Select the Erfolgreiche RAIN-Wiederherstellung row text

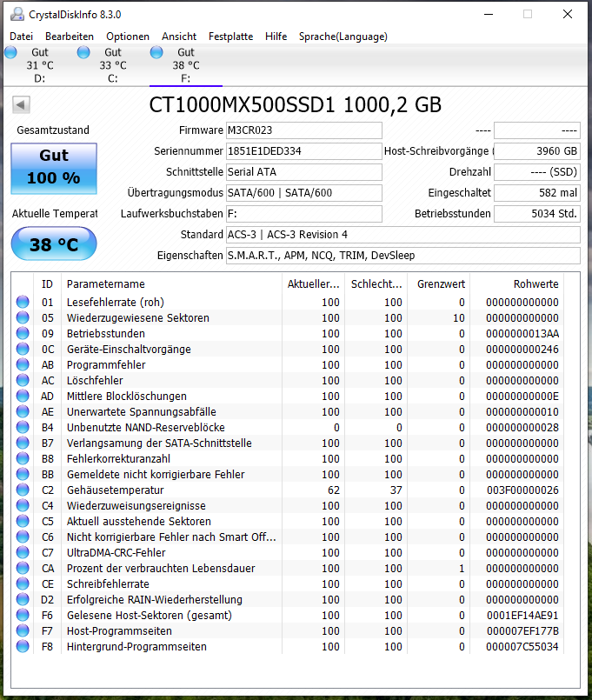[155, 599]
